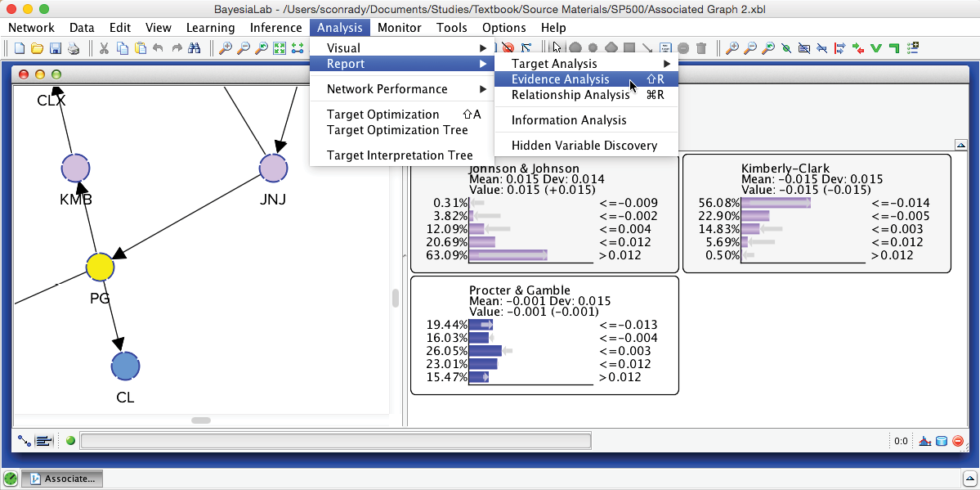This screenshot has height=490, width=980.
Task: Click the scissors Cut icon
Action: point(105,49)
